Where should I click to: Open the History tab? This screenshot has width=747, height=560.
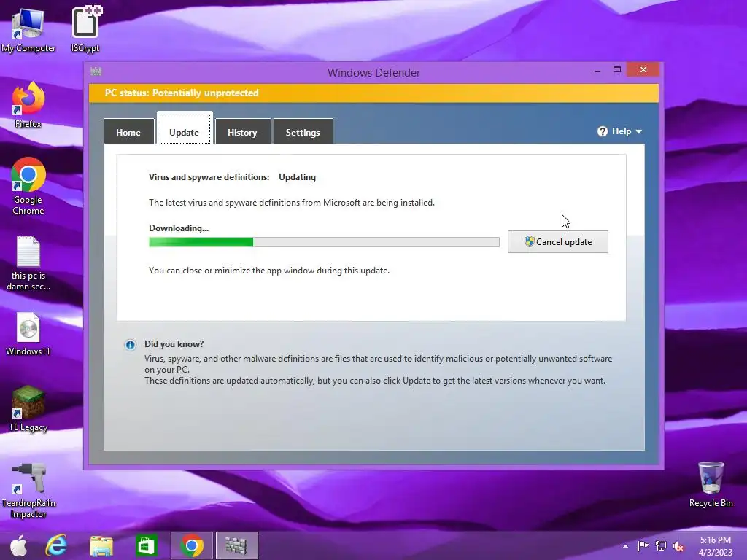pos(242,132)
